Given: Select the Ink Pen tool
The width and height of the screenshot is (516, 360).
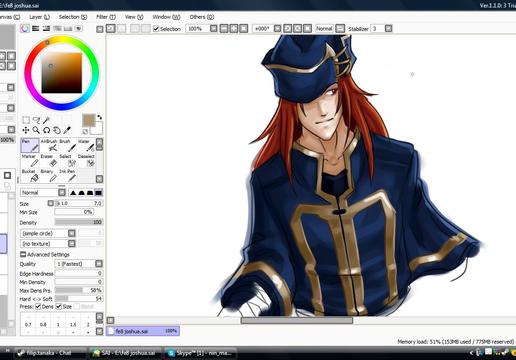Looking at the screenshot, I should (x=67, y=176).
